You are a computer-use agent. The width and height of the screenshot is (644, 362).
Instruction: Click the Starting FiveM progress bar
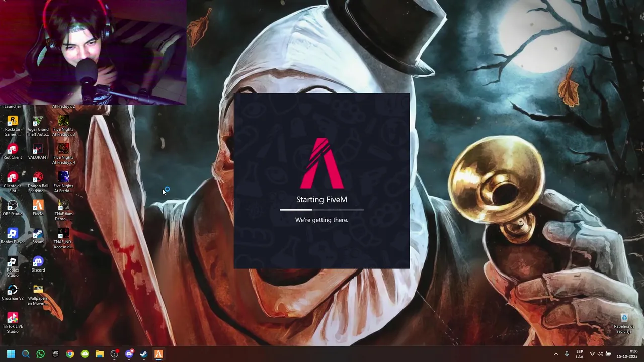click(x=321, y=209)
